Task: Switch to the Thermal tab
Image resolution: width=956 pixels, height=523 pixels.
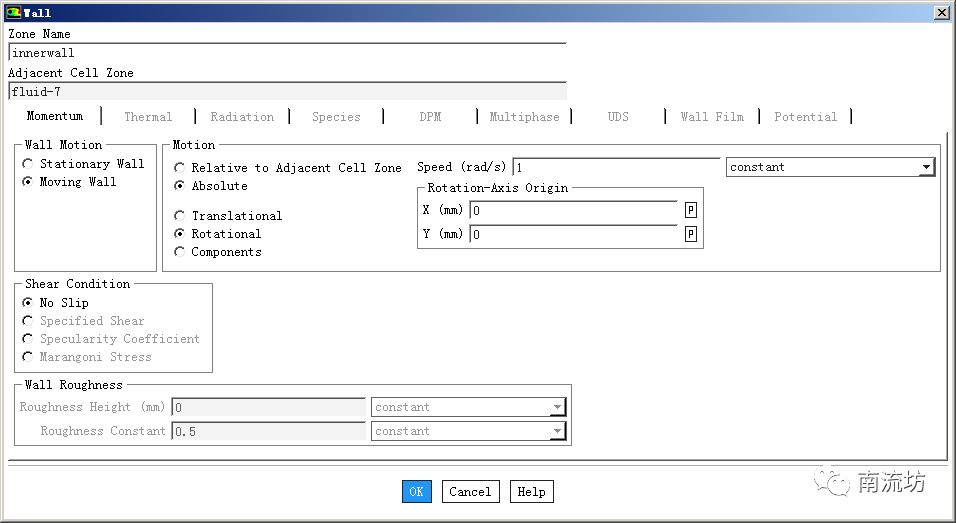Action: click(x=148, y=117)
